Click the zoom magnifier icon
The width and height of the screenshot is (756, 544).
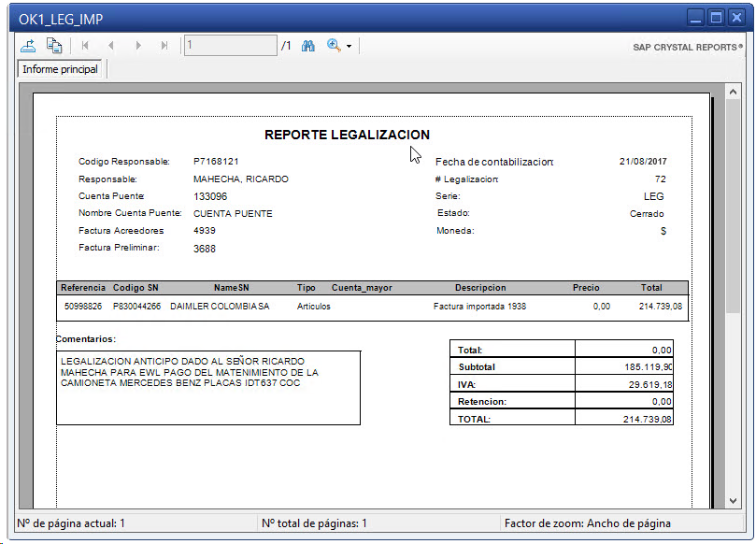(x=334, y=45)
